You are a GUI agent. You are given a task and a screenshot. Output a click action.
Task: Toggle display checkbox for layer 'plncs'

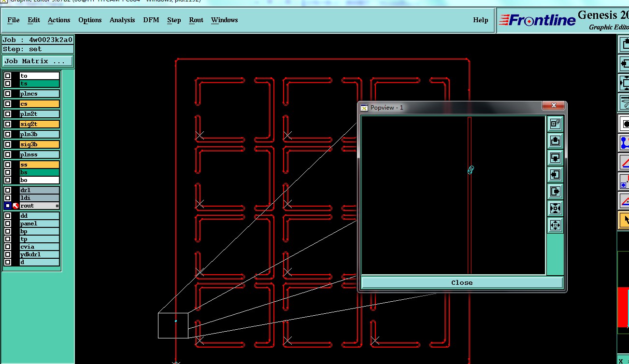8,94
